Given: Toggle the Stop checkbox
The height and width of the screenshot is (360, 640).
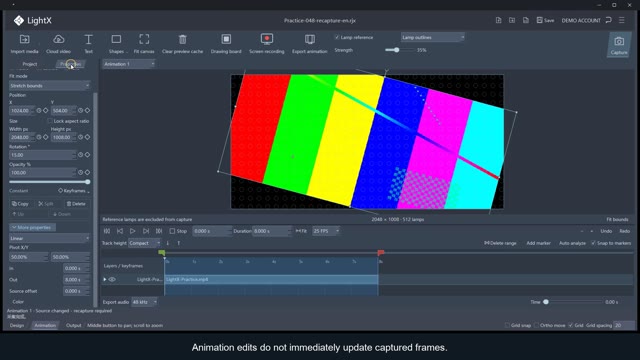Looking at the screenshot, I should pos(172,231).
